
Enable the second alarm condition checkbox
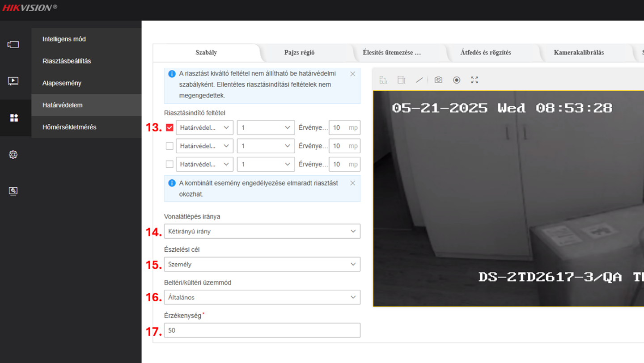(169, 146)
